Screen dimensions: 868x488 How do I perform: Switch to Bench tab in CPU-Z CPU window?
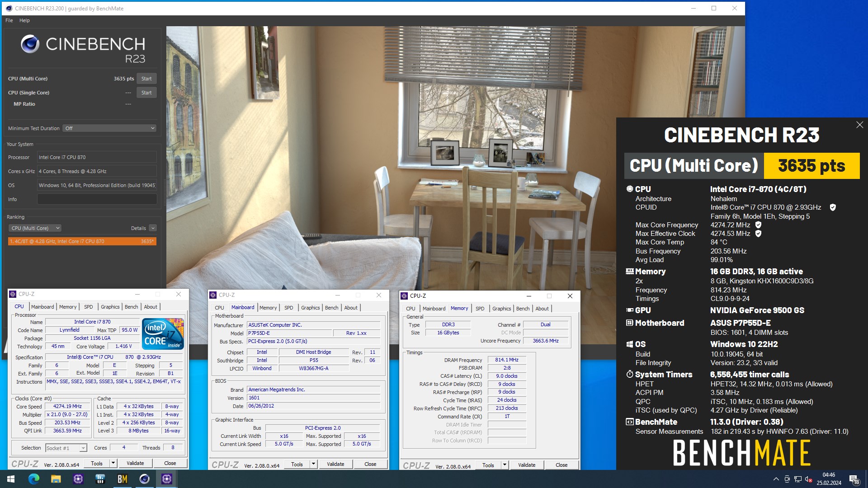pyautogui.click(x=132, y=307)
